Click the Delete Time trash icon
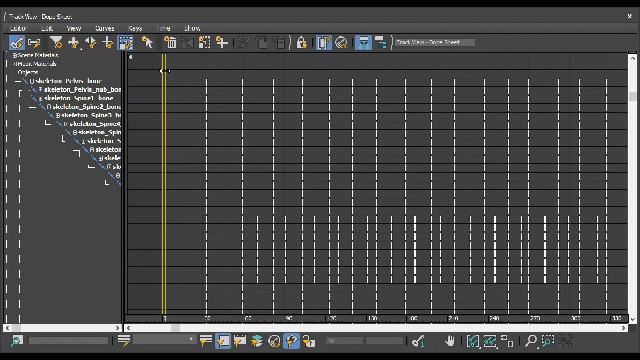This screenshot has width=640, height=360. pos(170,42)
